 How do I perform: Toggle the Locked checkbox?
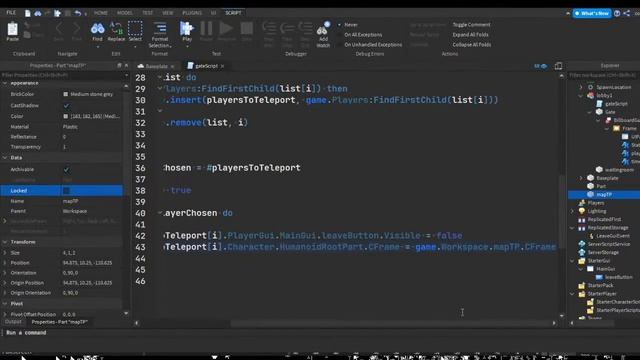click(x=66, y=191)
